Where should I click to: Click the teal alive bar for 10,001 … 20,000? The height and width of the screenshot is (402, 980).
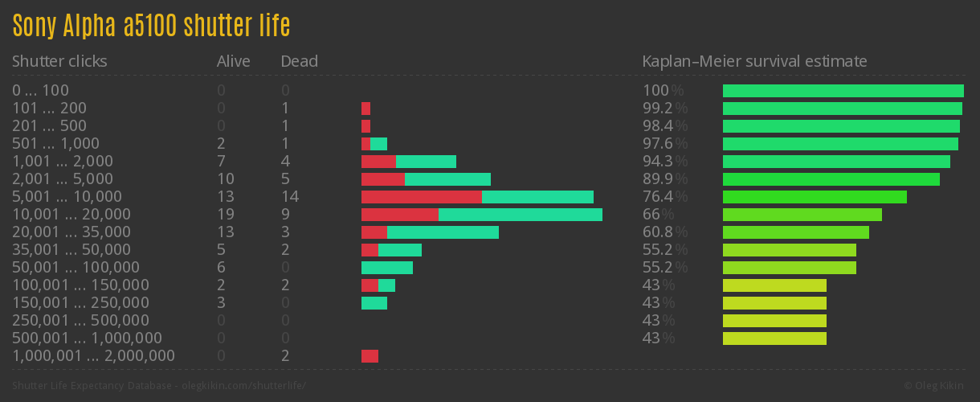tap(520, 215)
